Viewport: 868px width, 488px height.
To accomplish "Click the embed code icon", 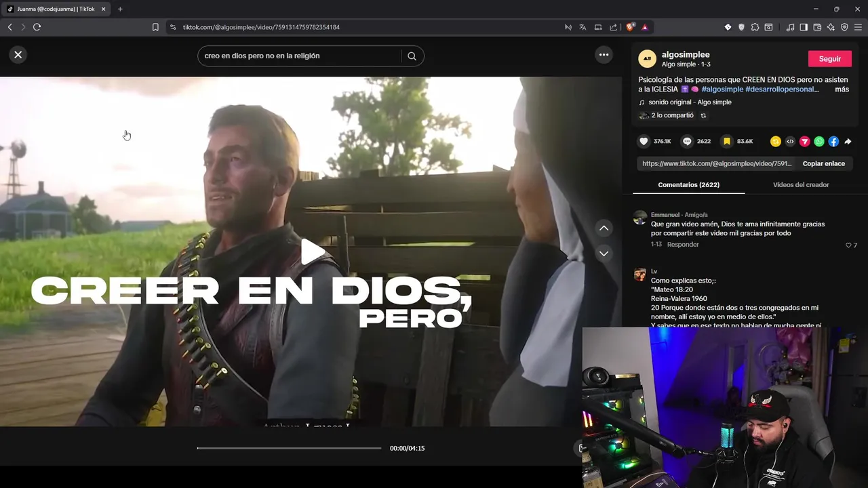I will click(x=790, y=142).
